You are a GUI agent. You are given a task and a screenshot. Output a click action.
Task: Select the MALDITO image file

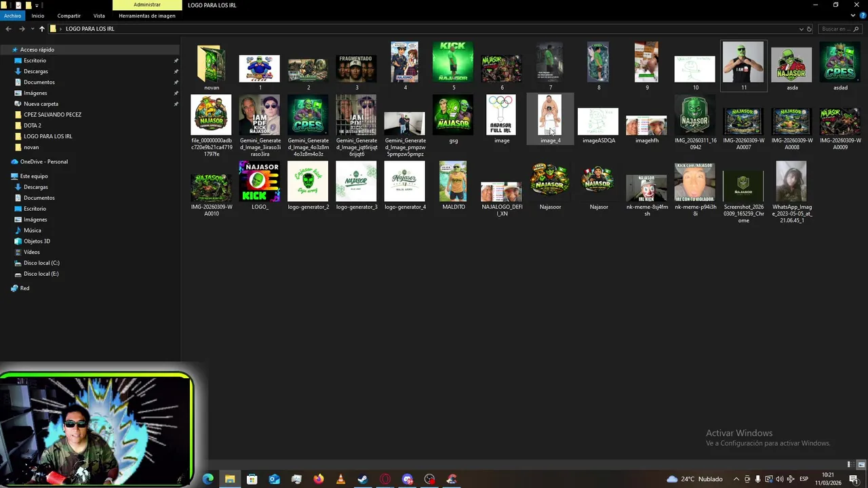tap(453, 181)
